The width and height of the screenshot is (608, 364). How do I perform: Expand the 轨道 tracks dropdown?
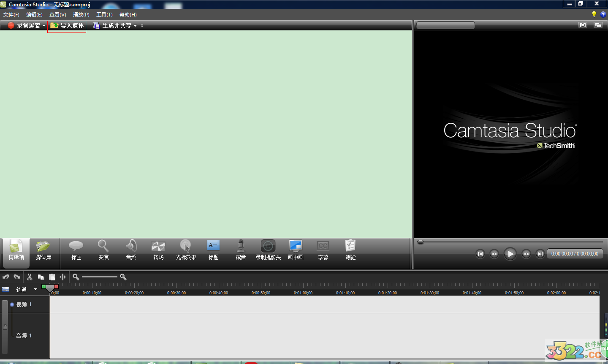pyautogui.click(x=35, y=289)
